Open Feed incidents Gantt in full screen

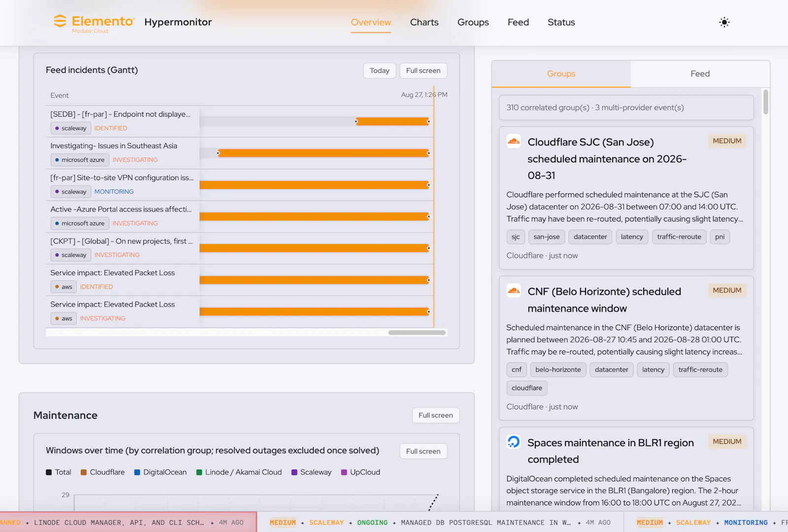[423, 71]
